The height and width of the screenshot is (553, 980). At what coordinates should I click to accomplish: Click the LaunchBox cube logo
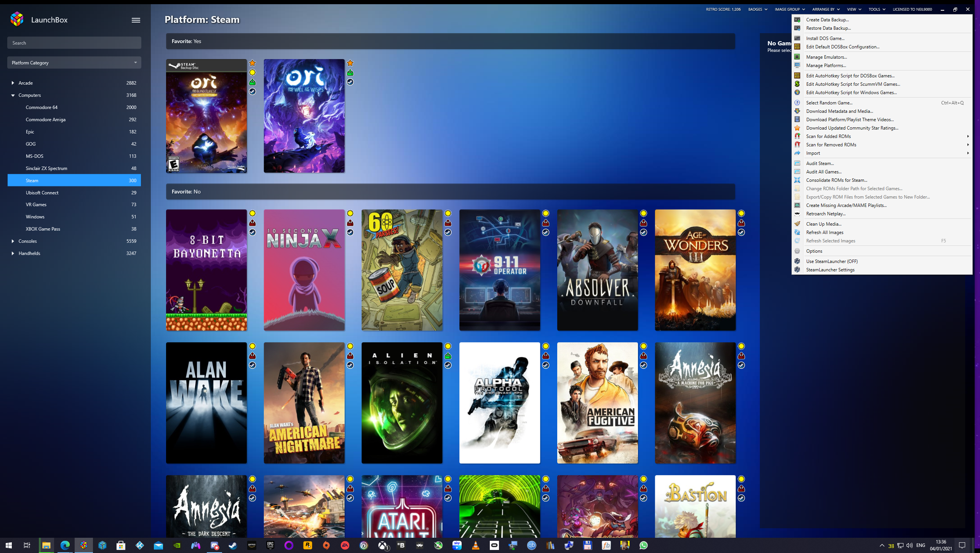(17, 19)
